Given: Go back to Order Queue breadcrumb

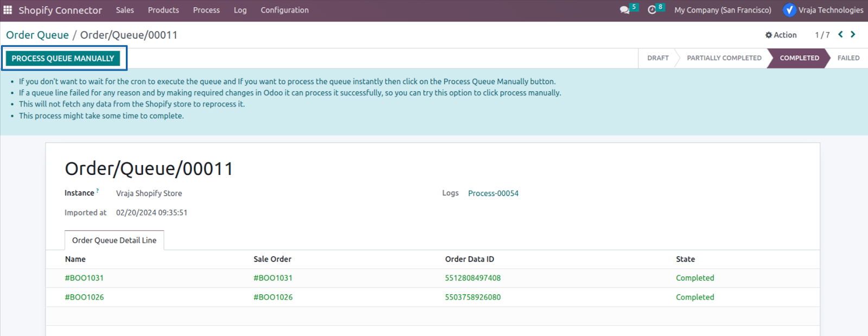Looking at the screenshot, I should click(37, 35).
